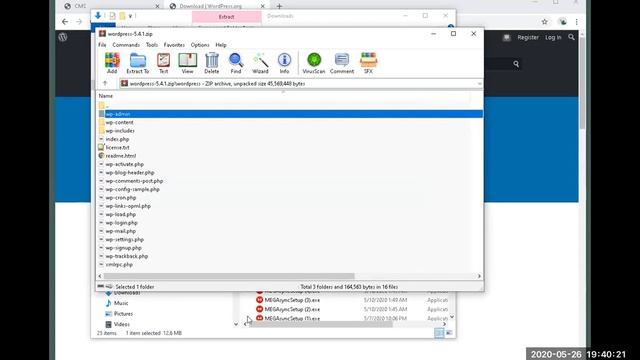Show archive Info
640x360 pixels.
point(284,63)
